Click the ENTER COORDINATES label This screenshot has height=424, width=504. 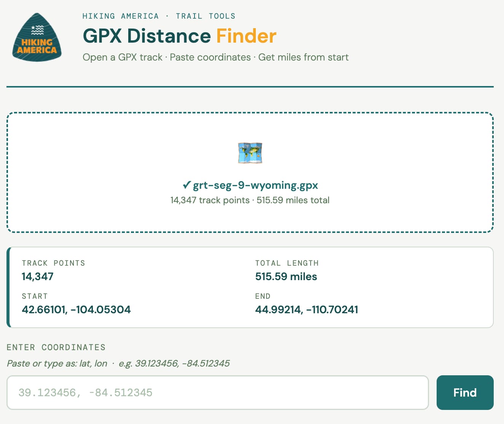pos(56,347)
